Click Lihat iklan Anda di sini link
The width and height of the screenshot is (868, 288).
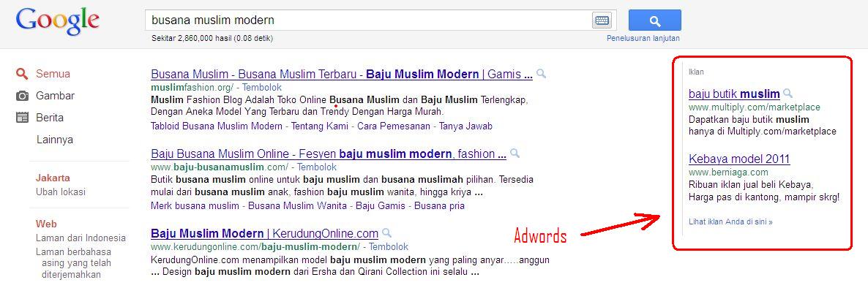point(730,221)
